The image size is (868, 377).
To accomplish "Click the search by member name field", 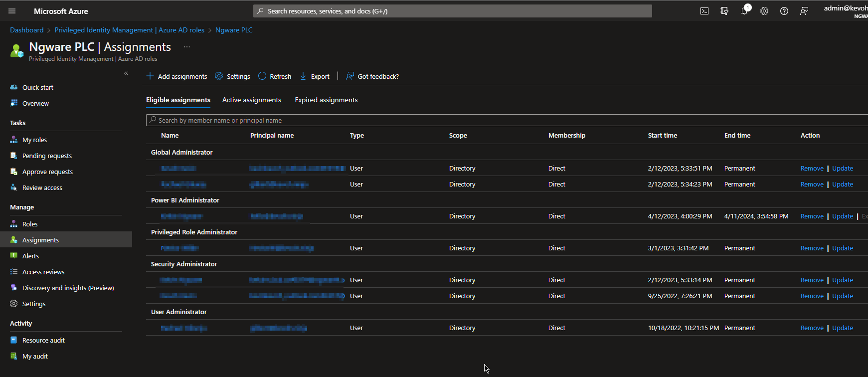I will [499, 120].
